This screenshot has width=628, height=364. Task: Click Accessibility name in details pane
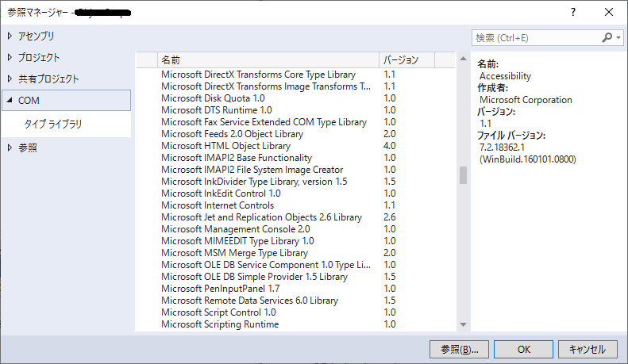click(505, 76)
